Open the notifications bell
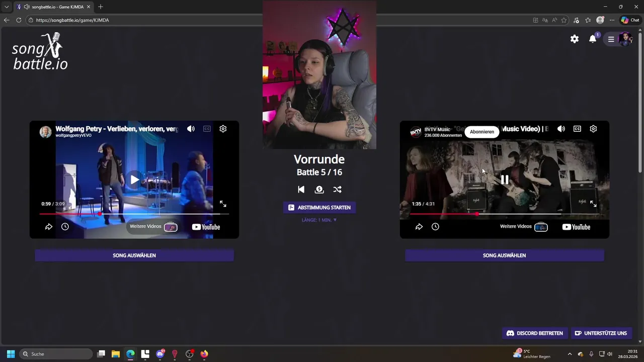Image resolution: width=644 pixels, height=362 pixels. [x=593, y=39]
